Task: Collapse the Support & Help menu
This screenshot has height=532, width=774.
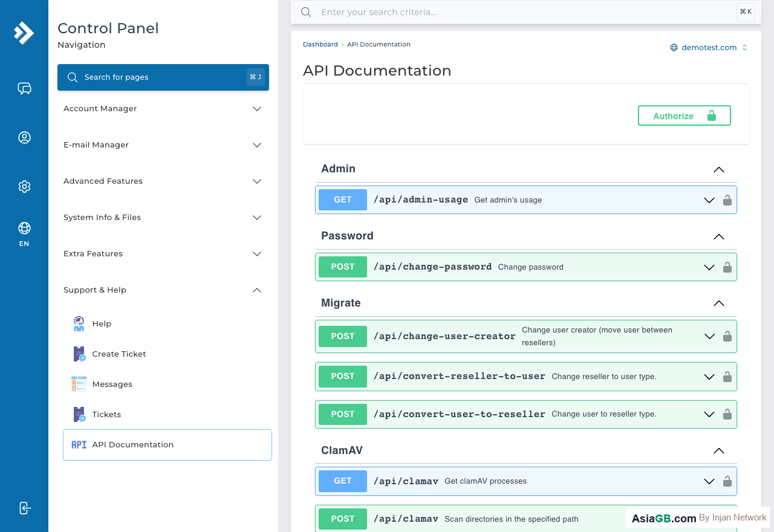Action: click(x=163, y=290)
